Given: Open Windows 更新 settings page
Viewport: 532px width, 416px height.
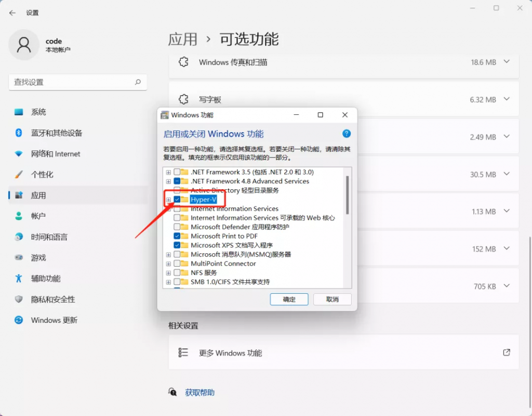Looking at the screenshot, I should click(78, 320).
